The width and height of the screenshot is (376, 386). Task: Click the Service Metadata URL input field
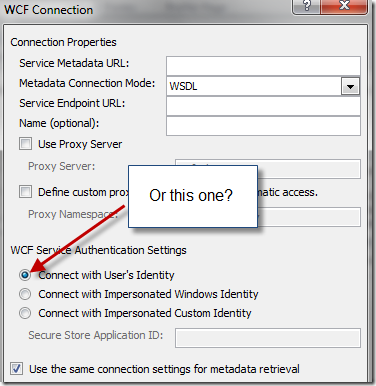[263, 66]
